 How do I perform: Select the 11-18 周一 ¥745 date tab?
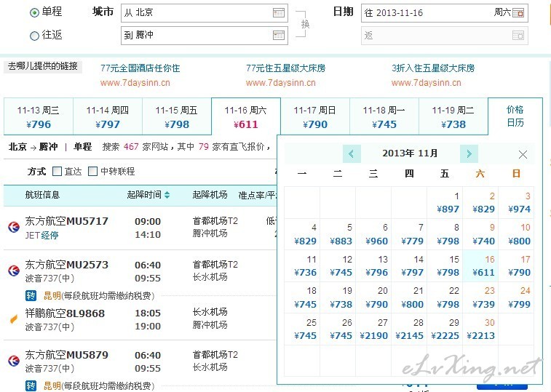(x=384, y=116)
